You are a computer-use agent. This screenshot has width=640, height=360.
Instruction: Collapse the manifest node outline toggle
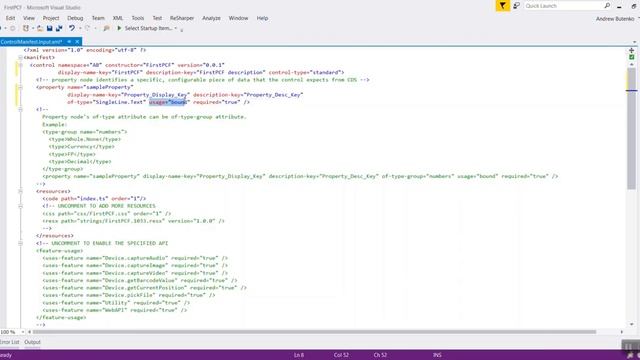20,58
